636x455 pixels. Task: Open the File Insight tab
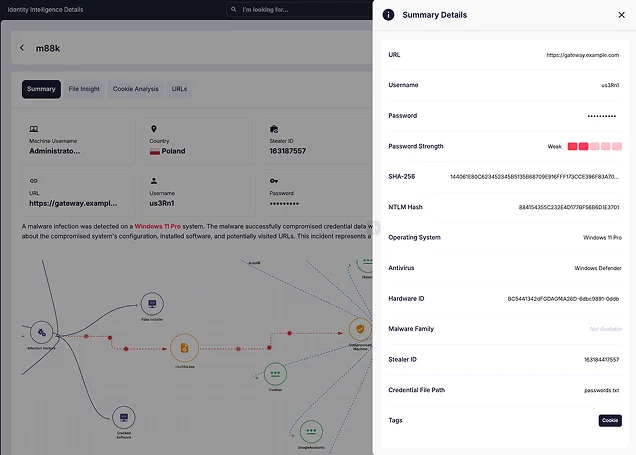(x=84, y=89)
